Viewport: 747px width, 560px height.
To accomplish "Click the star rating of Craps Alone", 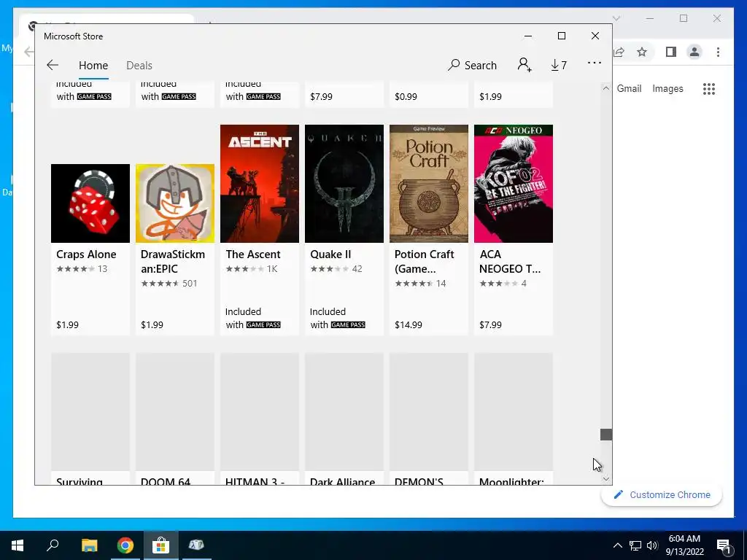I will (76, 268).
